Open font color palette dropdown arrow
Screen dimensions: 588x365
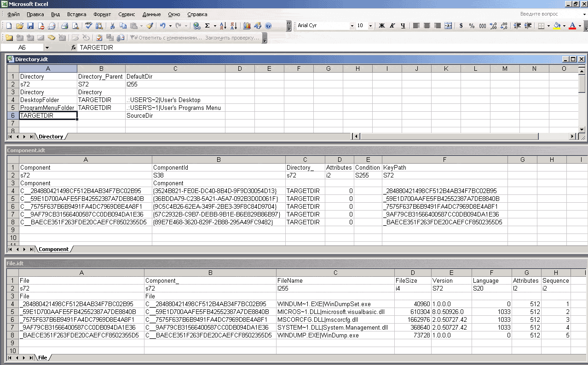click(x=580, y=26)
